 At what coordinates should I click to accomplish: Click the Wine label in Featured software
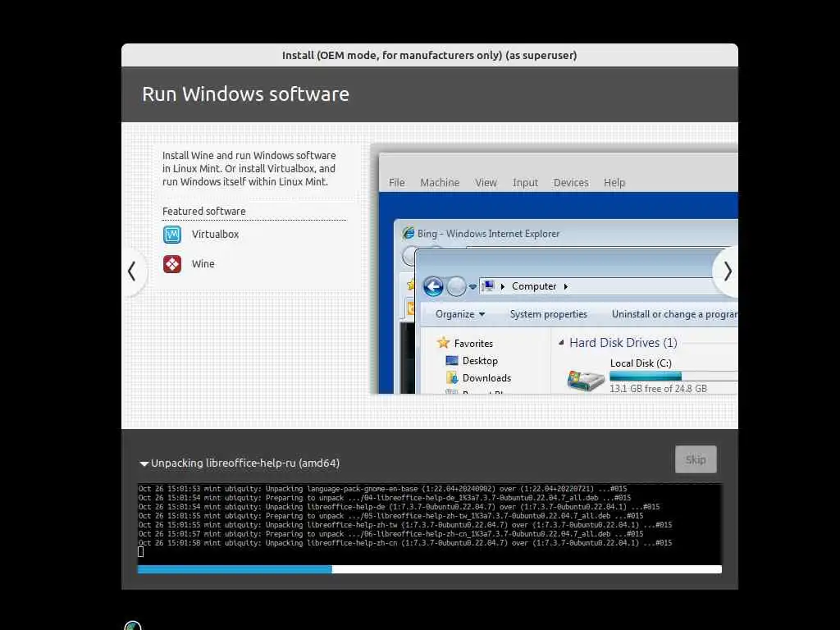tap(203, 264)
